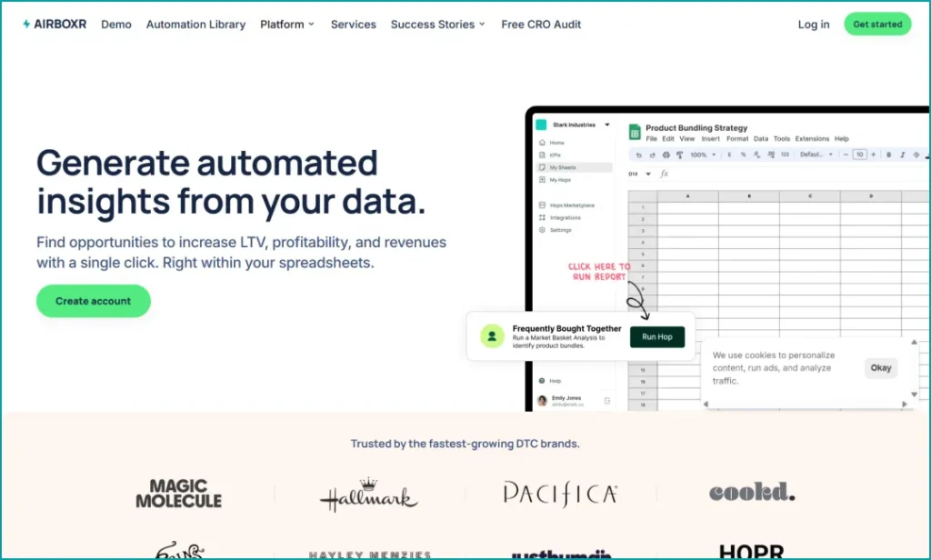Toggle Italic formatting in the toolbar
This screenshot has height=560, width=931.
click(x=901, y=155)
